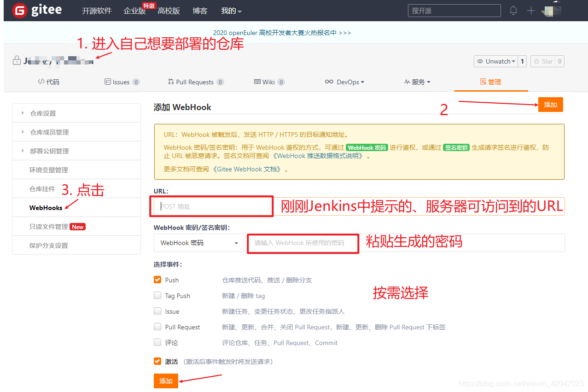This screenshot has height=392, width=588.
Task: Click the openEuler 高校开发者大赛 banner link
Action: click(282, 33)
